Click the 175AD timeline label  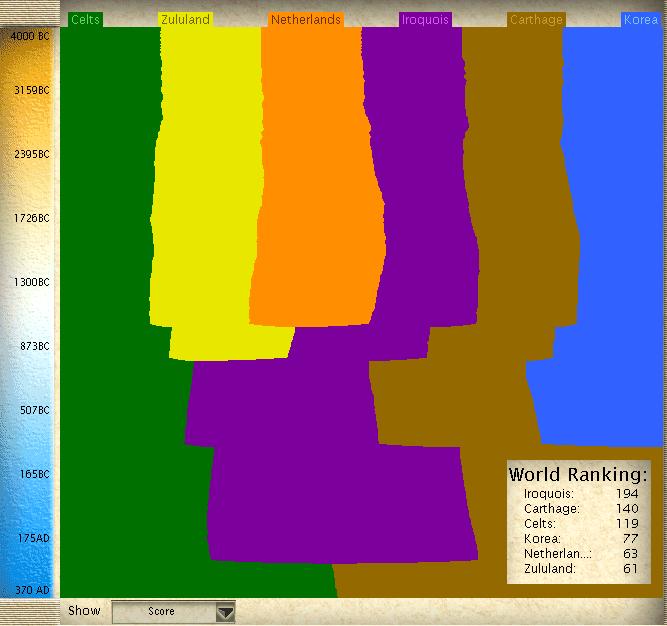tap(34, 538)
